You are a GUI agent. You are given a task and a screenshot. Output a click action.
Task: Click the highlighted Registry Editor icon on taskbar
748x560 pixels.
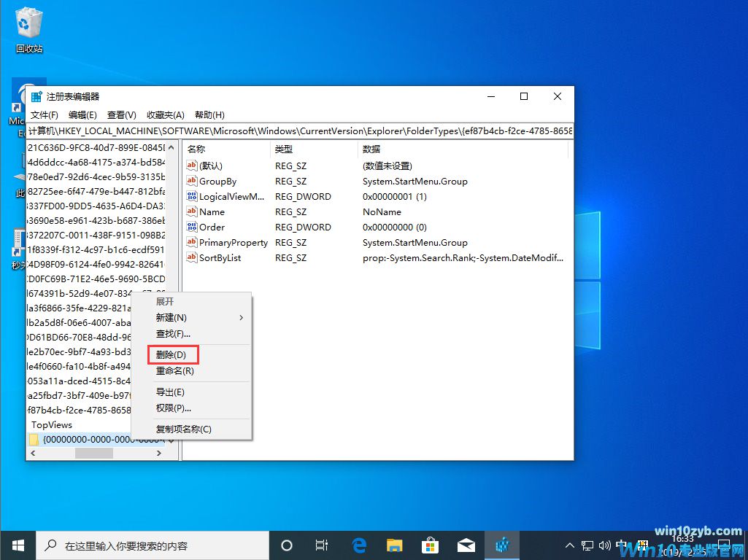502,545
